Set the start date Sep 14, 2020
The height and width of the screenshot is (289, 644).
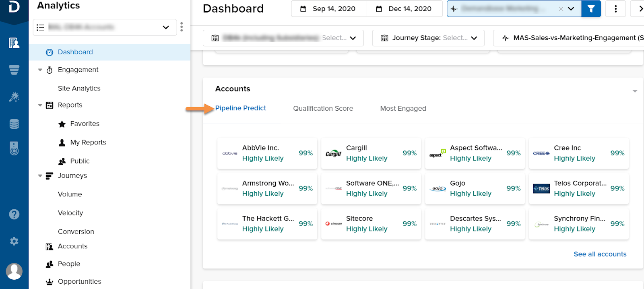point(329,9)
